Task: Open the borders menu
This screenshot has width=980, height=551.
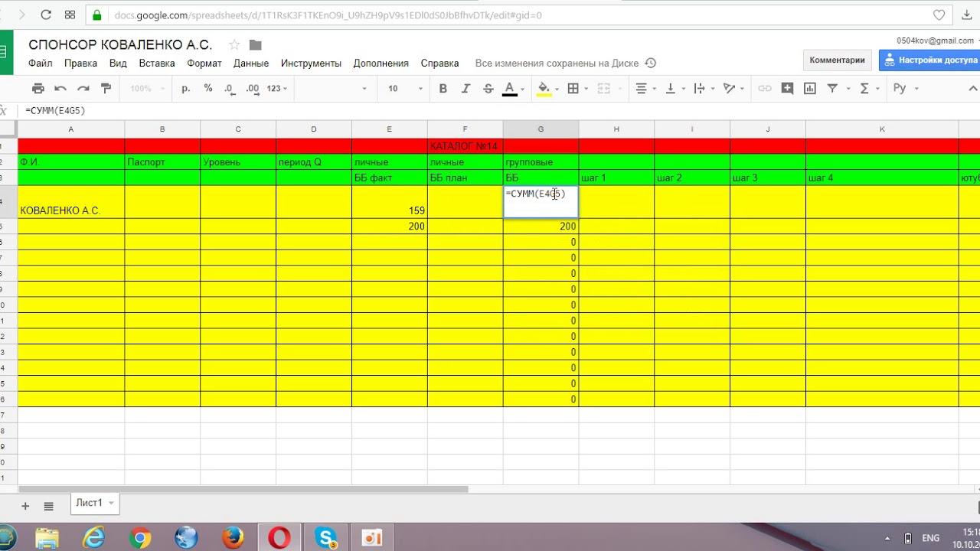Action: point(577,89)
